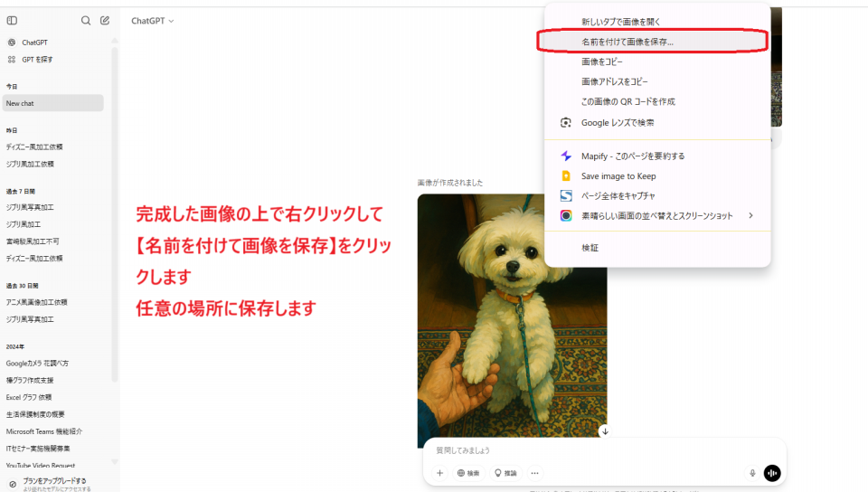The height and width of the screenshot is (492, 868).
Task: Open the Googleカメラ 花調べ方 chat
Action: pos(37,363)
